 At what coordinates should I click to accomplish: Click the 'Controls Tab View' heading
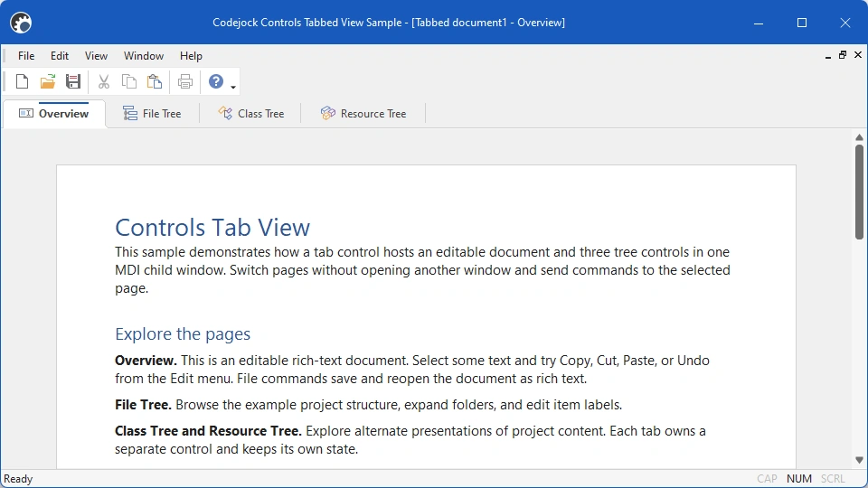tap(212, 228)
